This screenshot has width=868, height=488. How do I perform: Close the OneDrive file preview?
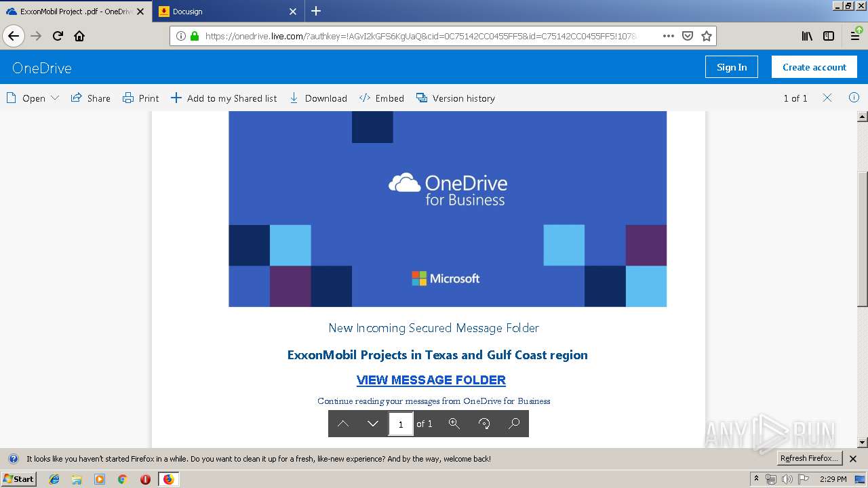827,98
